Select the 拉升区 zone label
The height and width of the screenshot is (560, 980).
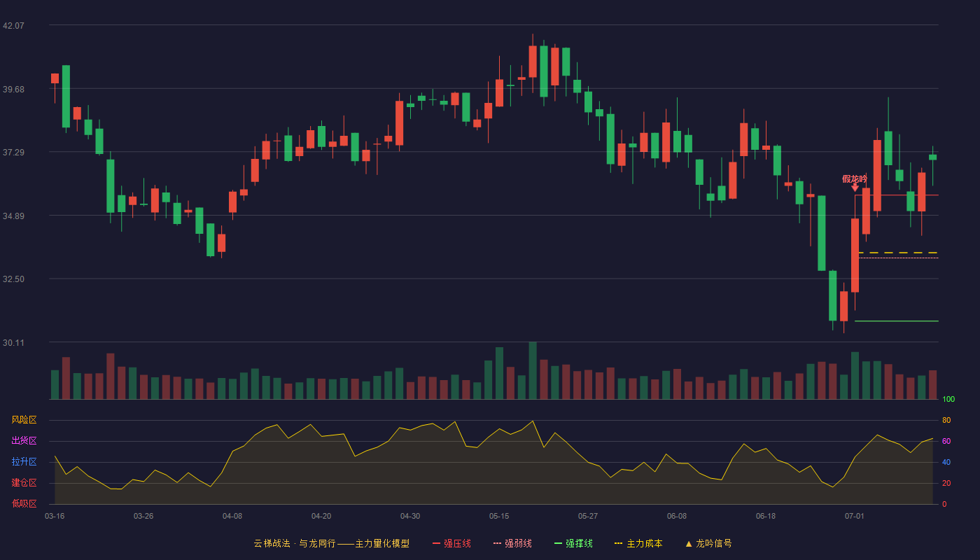[x=24, y=462]
